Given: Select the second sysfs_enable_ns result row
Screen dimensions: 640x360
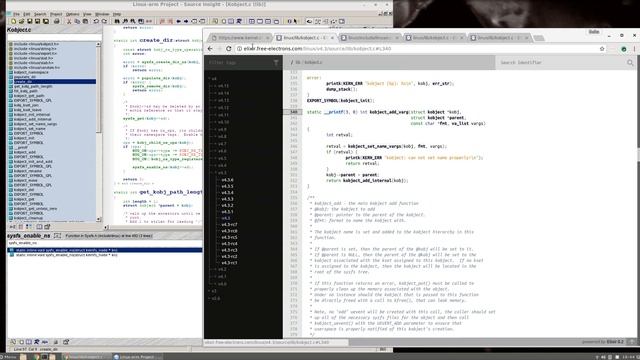Looking at the screenshot, I should (x=105, y=255).
